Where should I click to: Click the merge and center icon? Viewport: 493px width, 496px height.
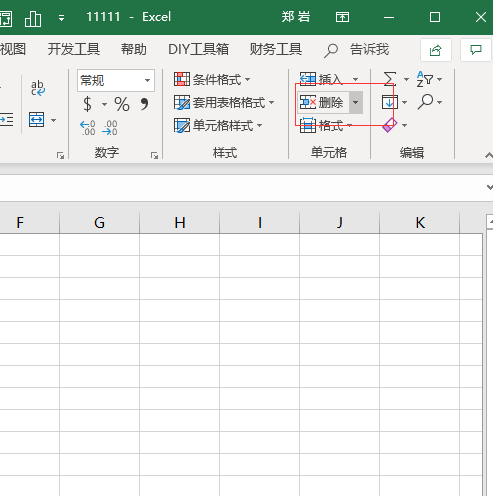[36, 119]
